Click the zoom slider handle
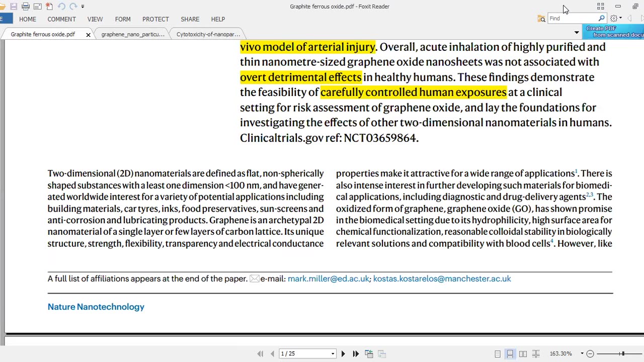Screen dimensions: 644x362 tap(622, 354)
